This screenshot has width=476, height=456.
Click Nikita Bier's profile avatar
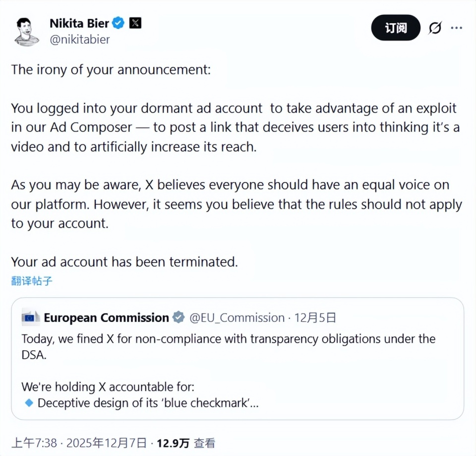click(x=27, y=31)
